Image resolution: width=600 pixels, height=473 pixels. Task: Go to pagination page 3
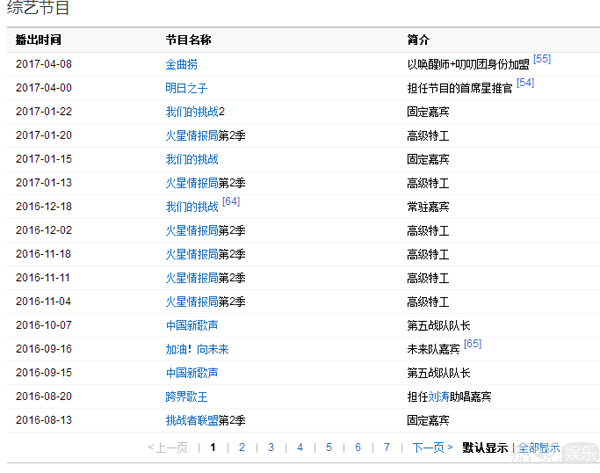(x=271, y=447)
